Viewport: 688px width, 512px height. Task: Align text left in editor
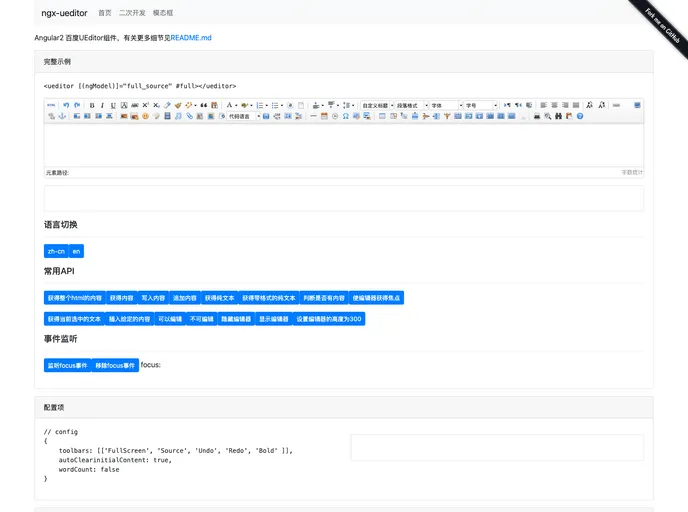point(544,105)
